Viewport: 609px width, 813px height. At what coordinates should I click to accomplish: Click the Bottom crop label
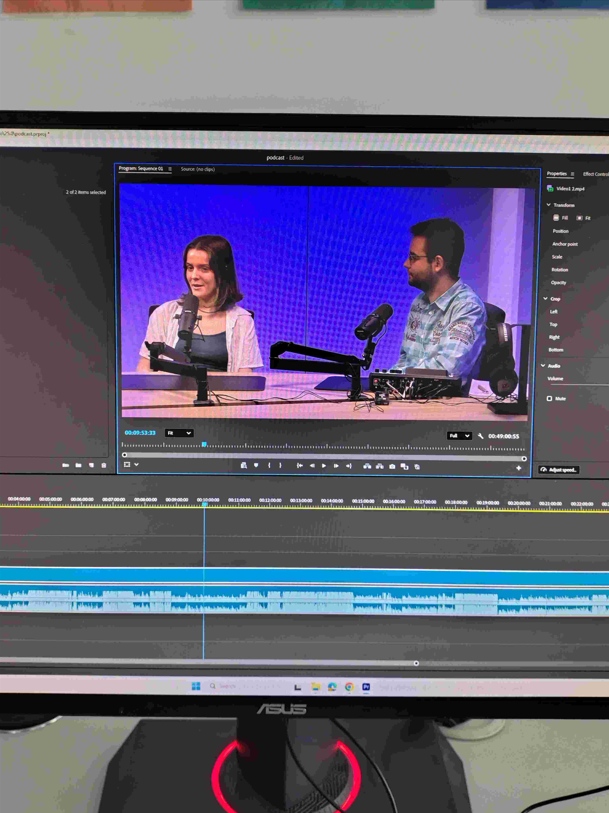pyautogui.click(x=556, y=350)
